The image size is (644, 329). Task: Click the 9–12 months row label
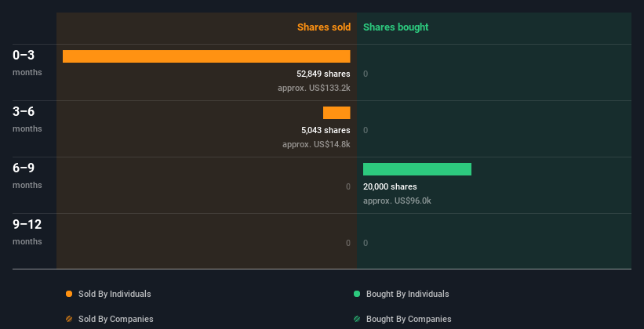pyautogui.click(x=27, y=232)
